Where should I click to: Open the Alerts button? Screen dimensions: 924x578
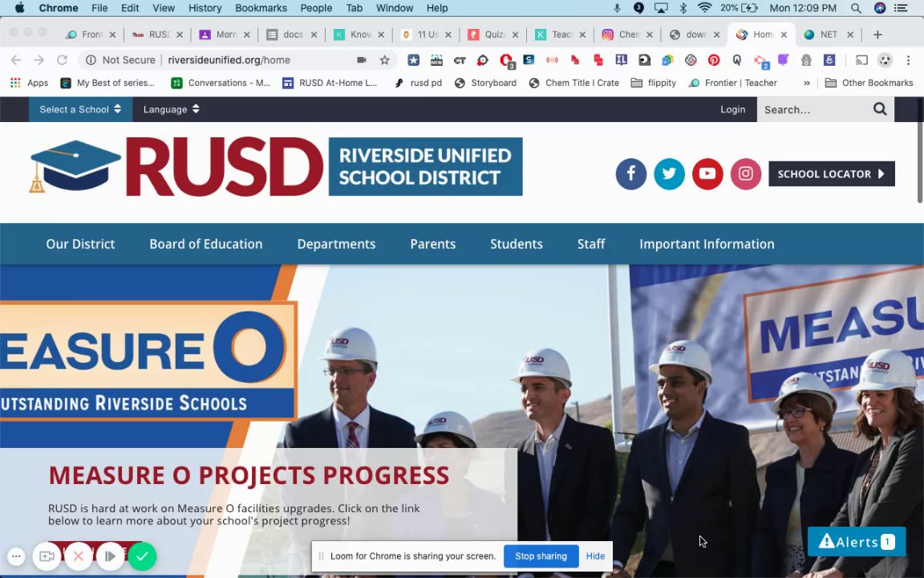(857, 541)
